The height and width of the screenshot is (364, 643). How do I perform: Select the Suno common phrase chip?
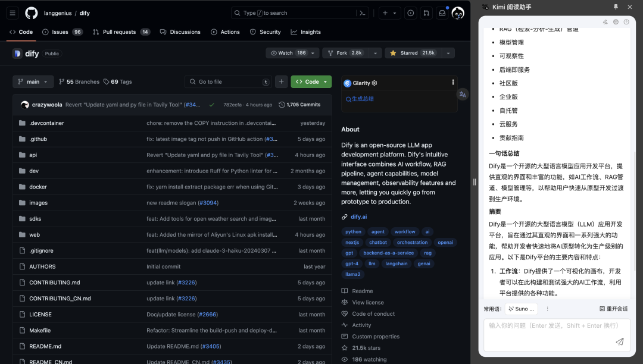click(x=521, y=309)
